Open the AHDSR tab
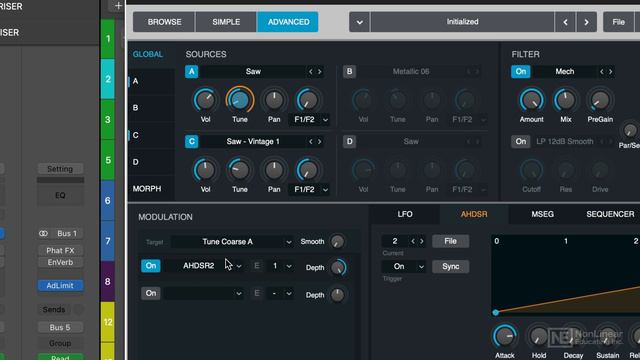 pyautogui.click(x=473, y=214)
